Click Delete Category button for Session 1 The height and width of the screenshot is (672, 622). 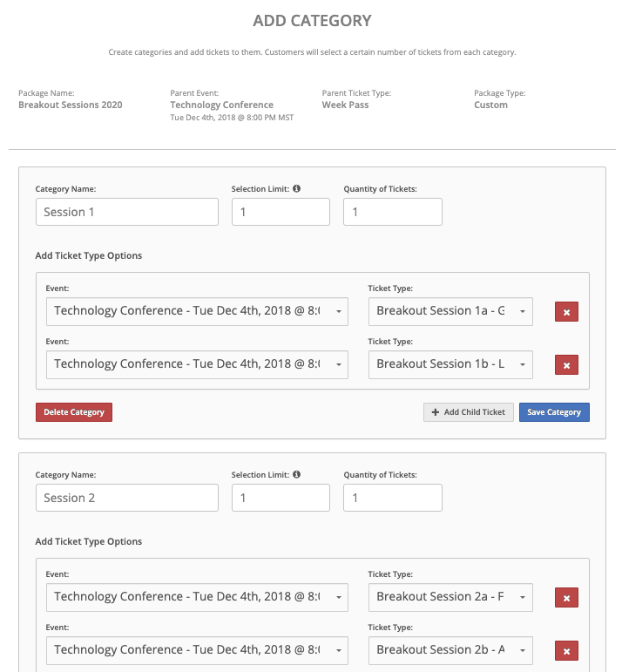(74, 412)
